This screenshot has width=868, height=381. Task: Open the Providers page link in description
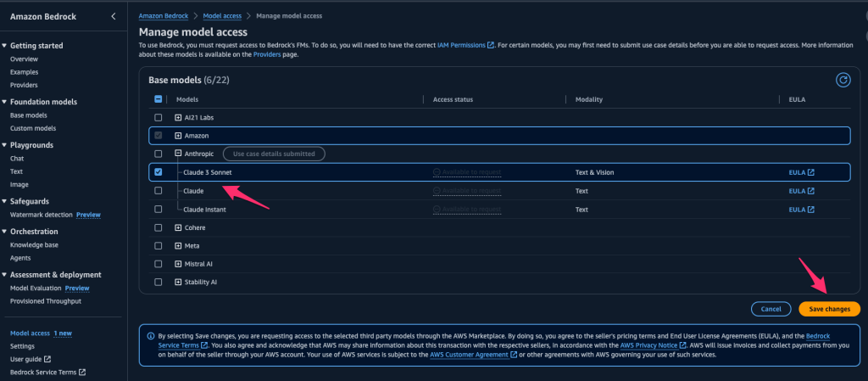click(x=267, y=54)
